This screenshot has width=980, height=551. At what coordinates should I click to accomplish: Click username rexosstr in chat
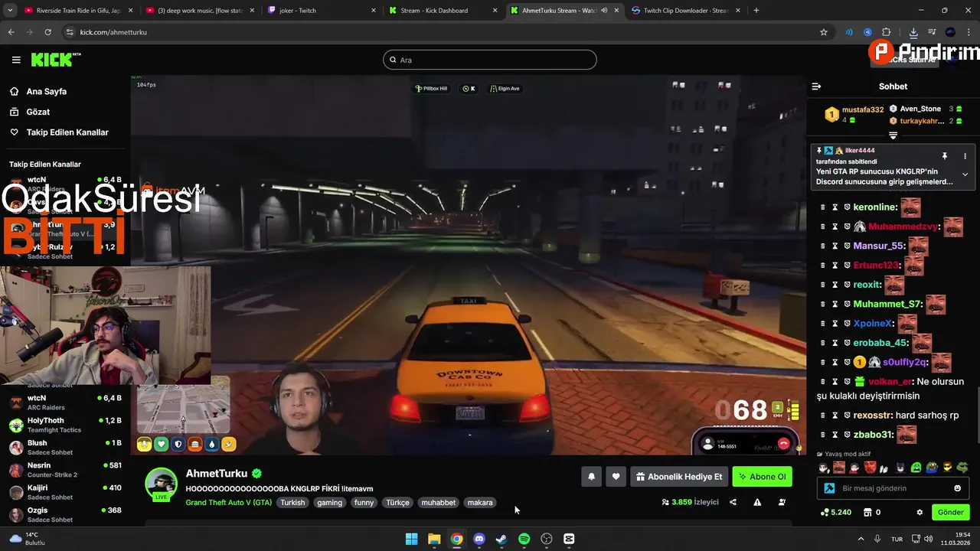point(873,415)
